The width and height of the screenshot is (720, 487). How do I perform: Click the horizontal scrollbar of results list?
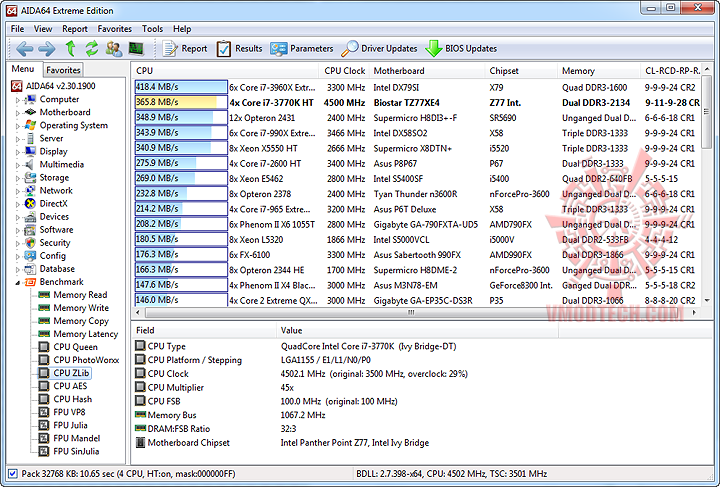click(411, 313)
